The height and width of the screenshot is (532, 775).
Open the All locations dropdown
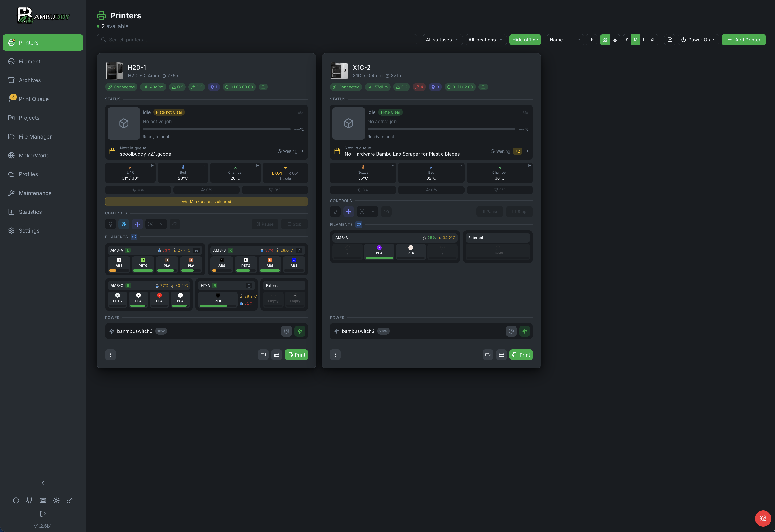pyautogui.click(x=485, y=40)
